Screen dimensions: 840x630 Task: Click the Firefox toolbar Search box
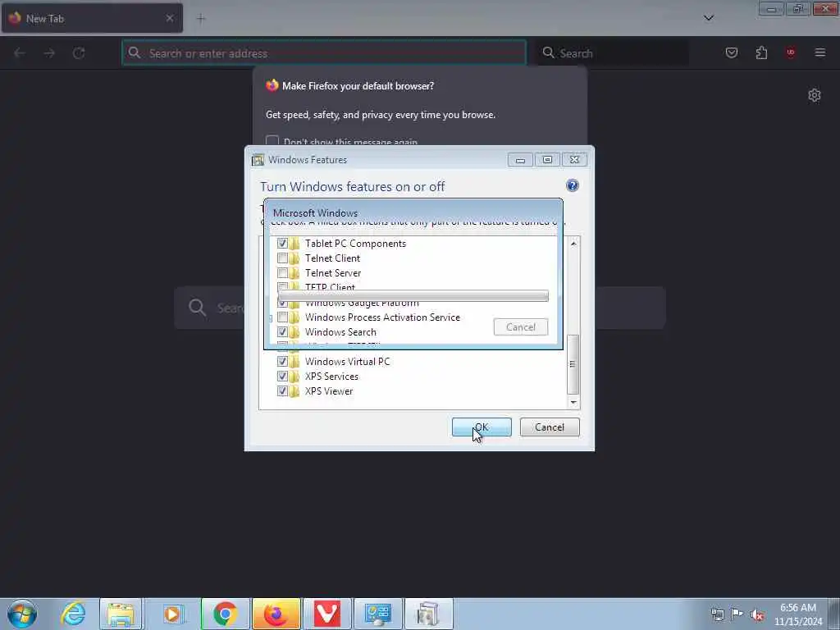612,53
